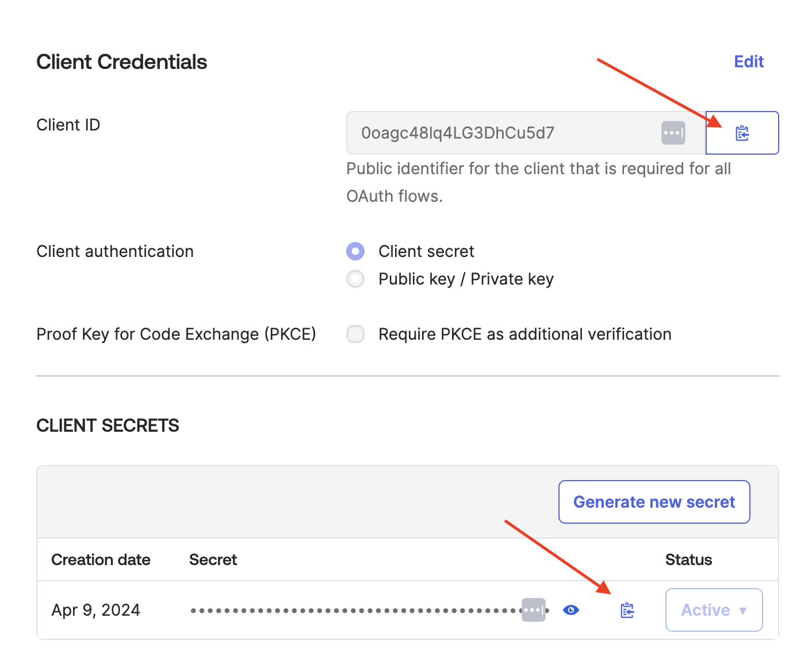Click the 'Require PKCE as additional verification' label

(x=524, y=334)
